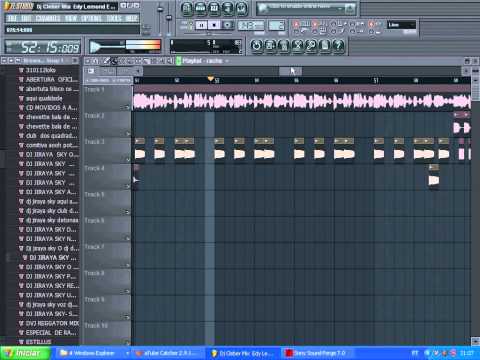Open the VIEW menu
480x360 pixels.
coord(71,18)
